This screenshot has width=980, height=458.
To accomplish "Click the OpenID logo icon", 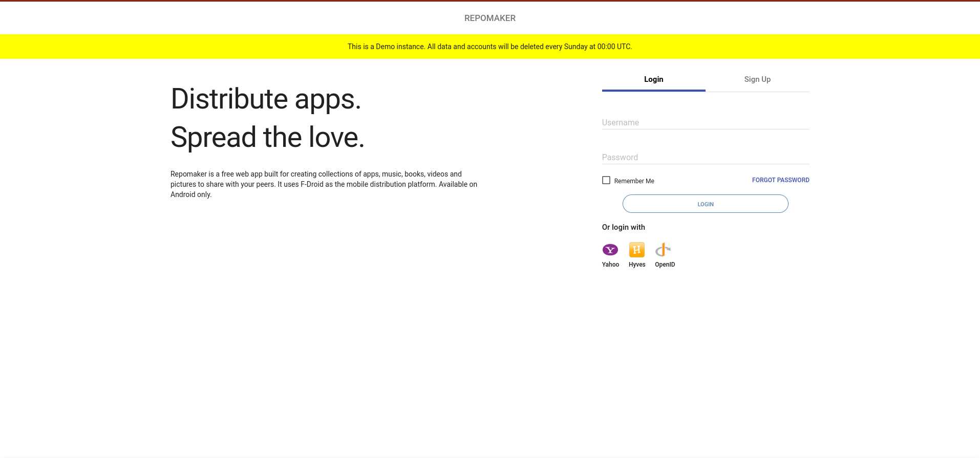I will [x=663, y=250].
